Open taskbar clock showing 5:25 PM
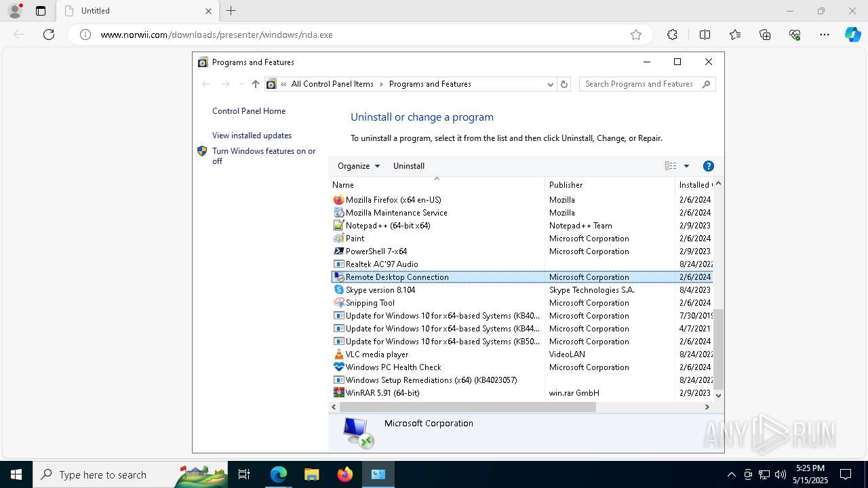The height and width of the screenshot is (488, 868). point(810,474)
